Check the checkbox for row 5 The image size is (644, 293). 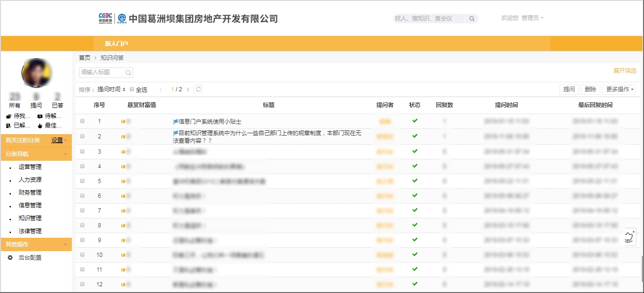[x=82, y=181]
